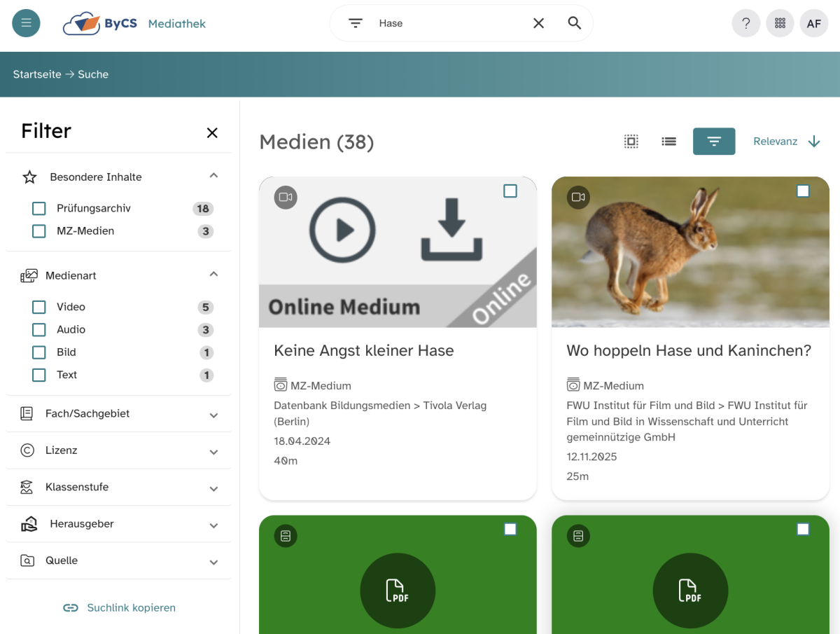Select 'Keine Angst kleiner Hase' card checkbox
This screenshot has width=840, height=634.
510,191
